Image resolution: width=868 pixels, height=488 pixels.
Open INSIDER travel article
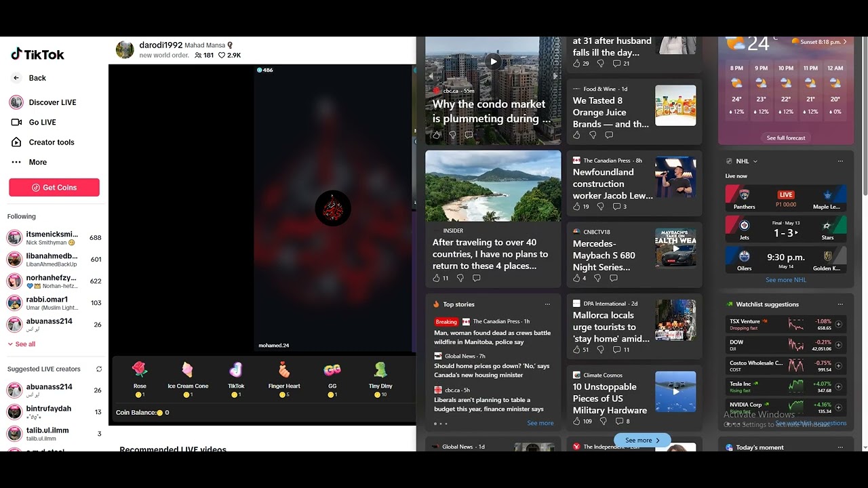(490, 254)
